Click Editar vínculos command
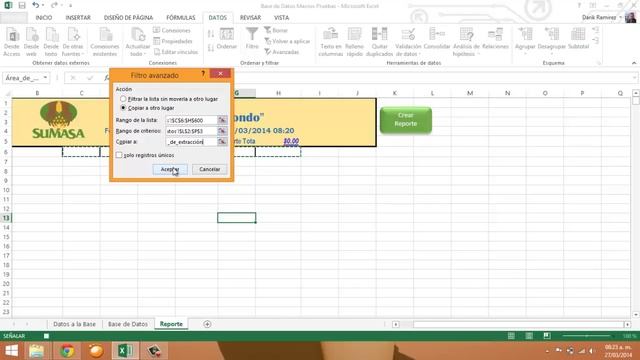Viewport: 640px width, 360px height. [176, 52]
